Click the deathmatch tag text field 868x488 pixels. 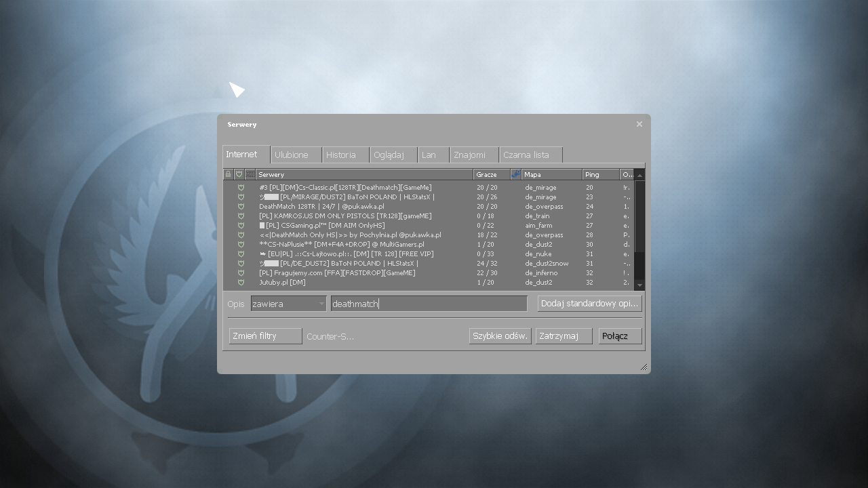point(429,304)
